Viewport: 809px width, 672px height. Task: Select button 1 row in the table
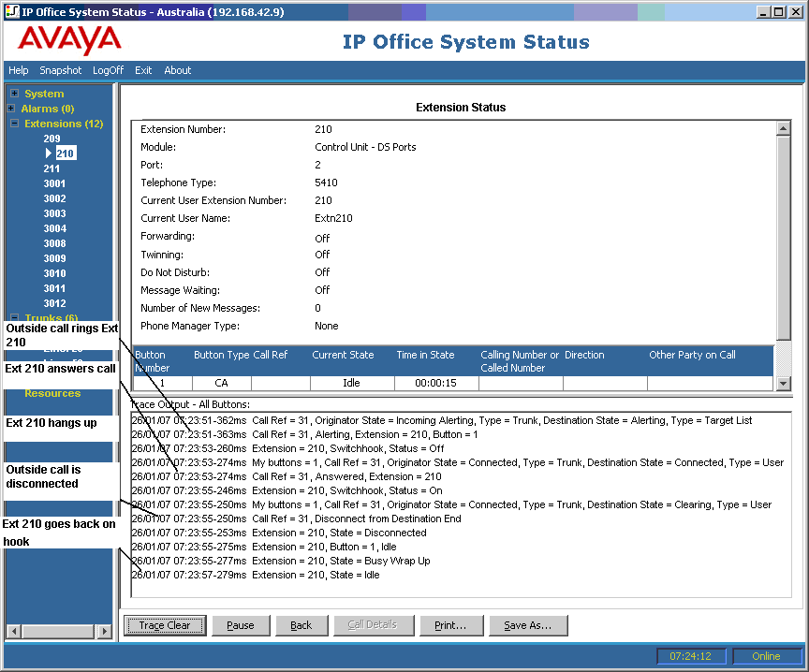[x=453, y=383]
